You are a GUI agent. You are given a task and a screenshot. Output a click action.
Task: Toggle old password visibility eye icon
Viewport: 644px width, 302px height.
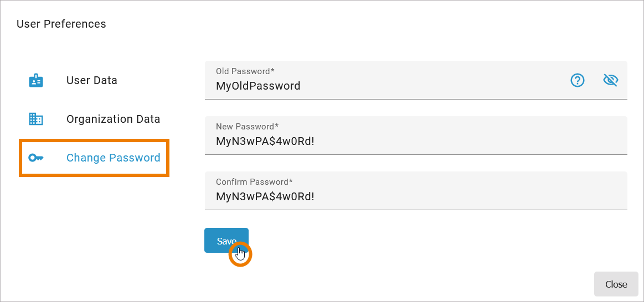click(x=610, y=80)
